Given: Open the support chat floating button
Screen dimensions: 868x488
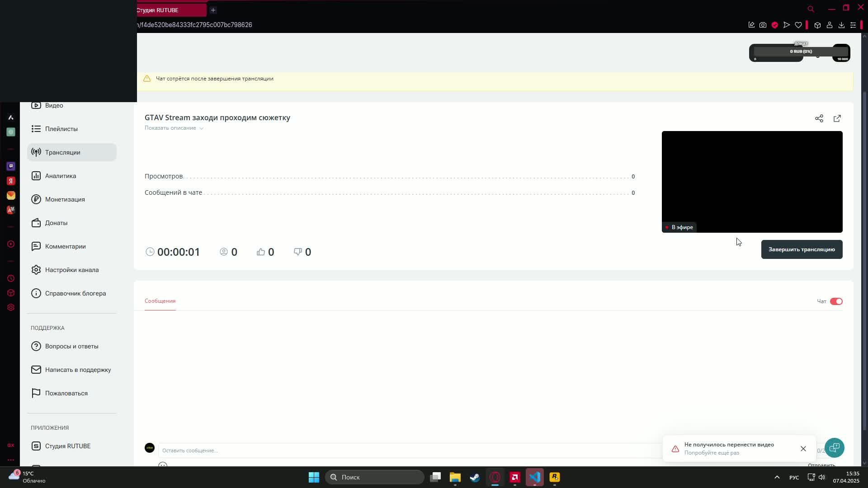Looking at the screenshot, I should coord(834,448).
